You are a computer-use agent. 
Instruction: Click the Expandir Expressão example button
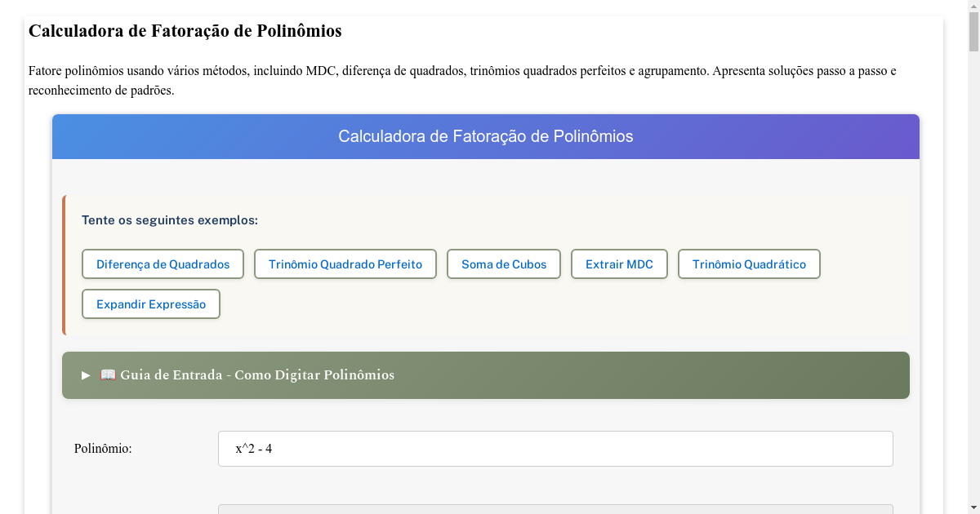click(150, 304)
